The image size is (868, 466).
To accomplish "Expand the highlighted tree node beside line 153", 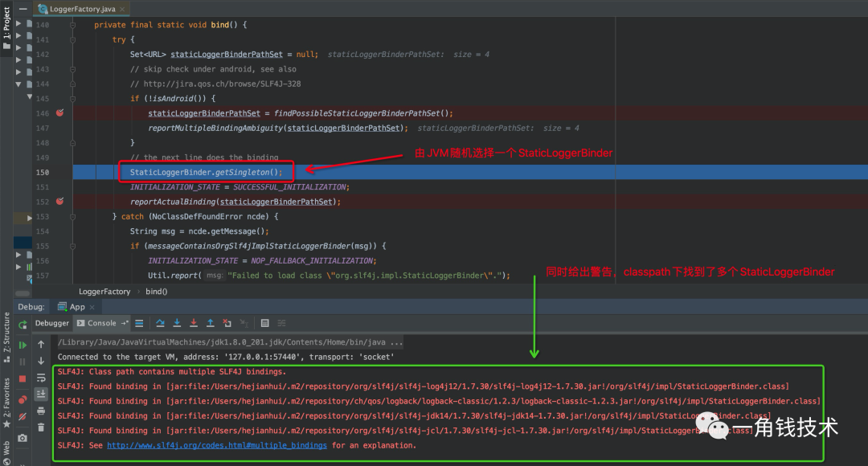I will 30,218.
